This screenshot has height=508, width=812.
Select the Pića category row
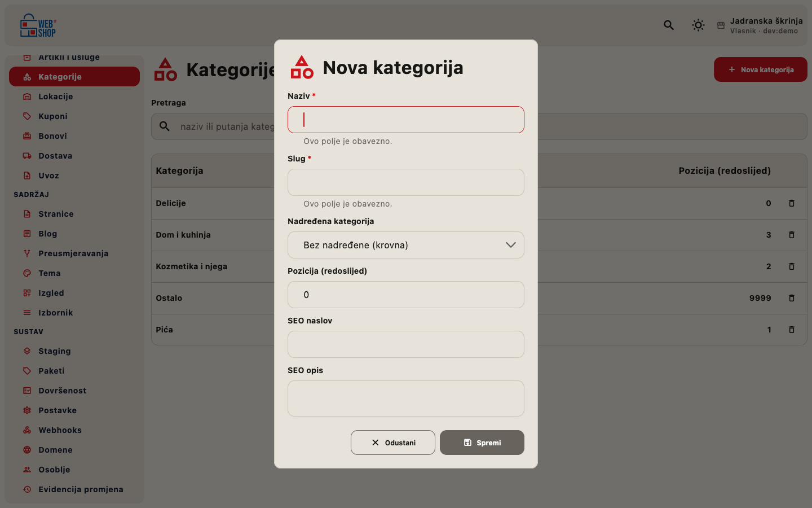[x=479, y=330]
